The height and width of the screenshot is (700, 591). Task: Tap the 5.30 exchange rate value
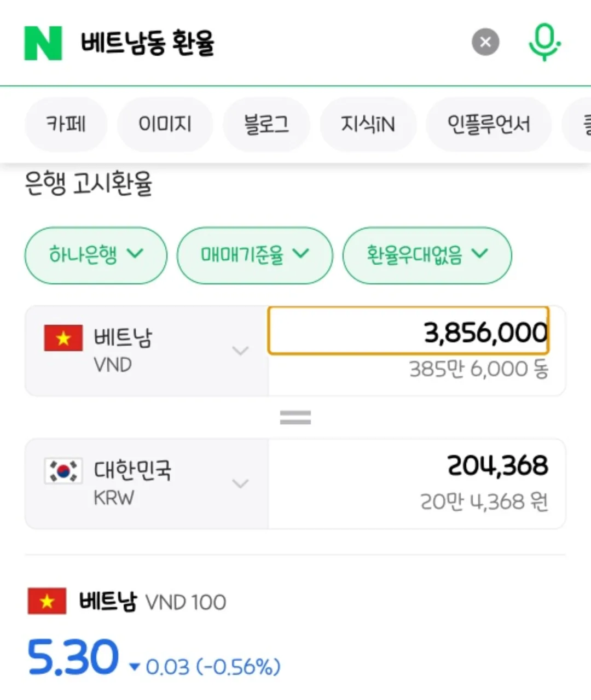pyautogui.click(x=73, y=657)
